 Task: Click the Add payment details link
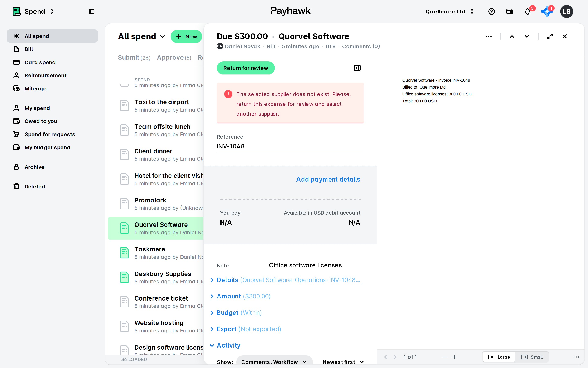[x=328, y=179]
